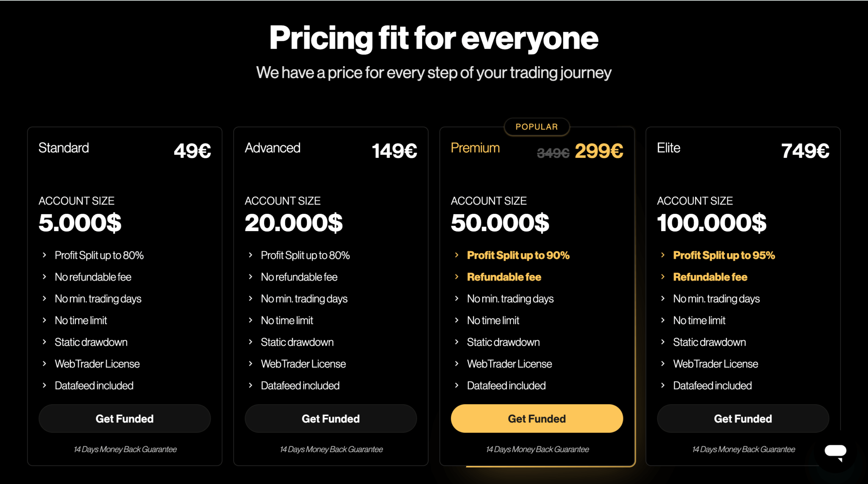868x484 pixels.
Task: Click Get Funded for the 100.000$ account
Action: point(743,419)
